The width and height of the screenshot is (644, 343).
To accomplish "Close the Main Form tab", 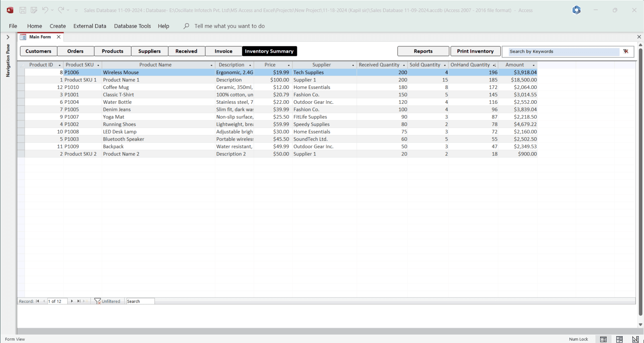I will (x=59, y=37).
